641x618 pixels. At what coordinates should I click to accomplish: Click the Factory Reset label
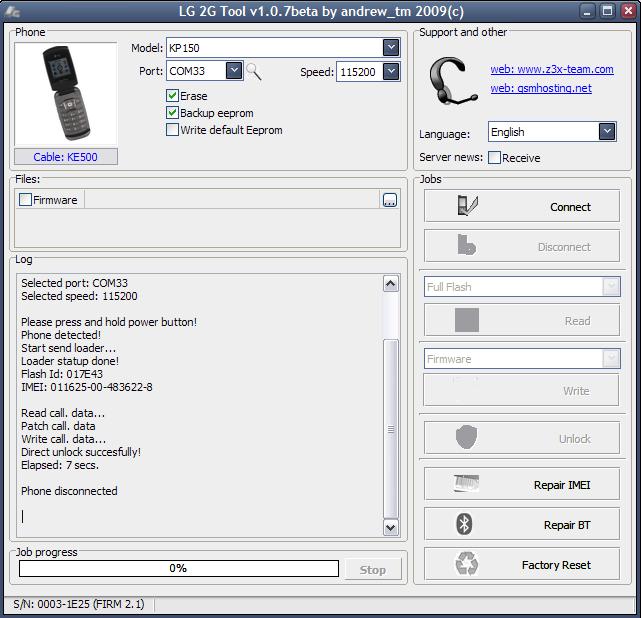pos(556,565)
